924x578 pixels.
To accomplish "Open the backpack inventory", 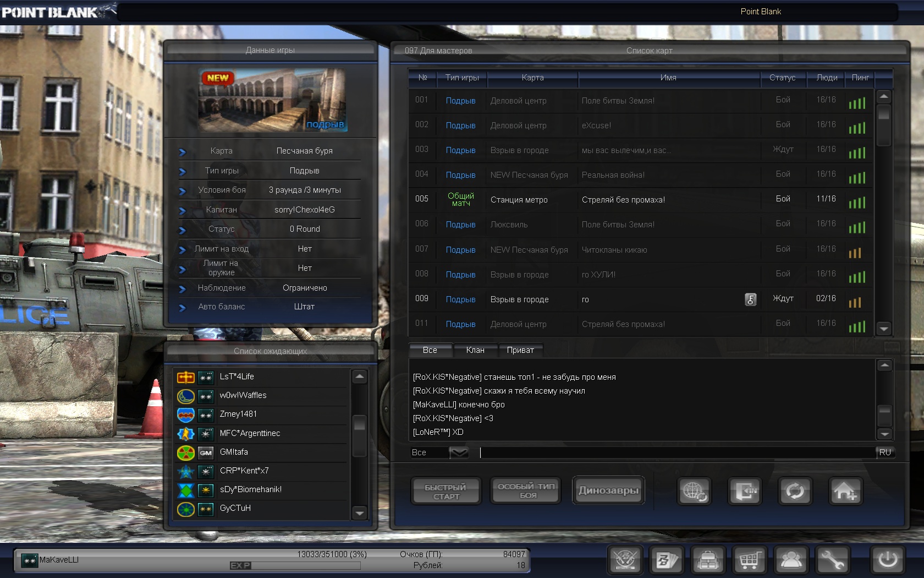I will pos(708,560).
